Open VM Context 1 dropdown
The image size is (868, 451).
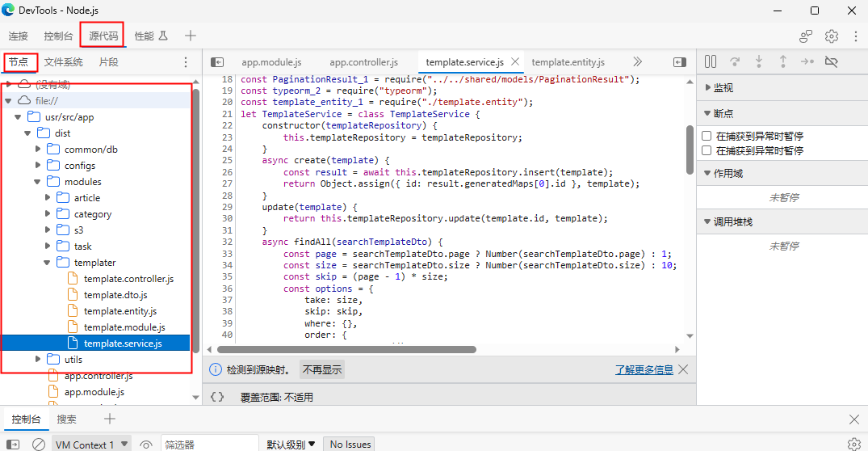click(x=92, y=445)
